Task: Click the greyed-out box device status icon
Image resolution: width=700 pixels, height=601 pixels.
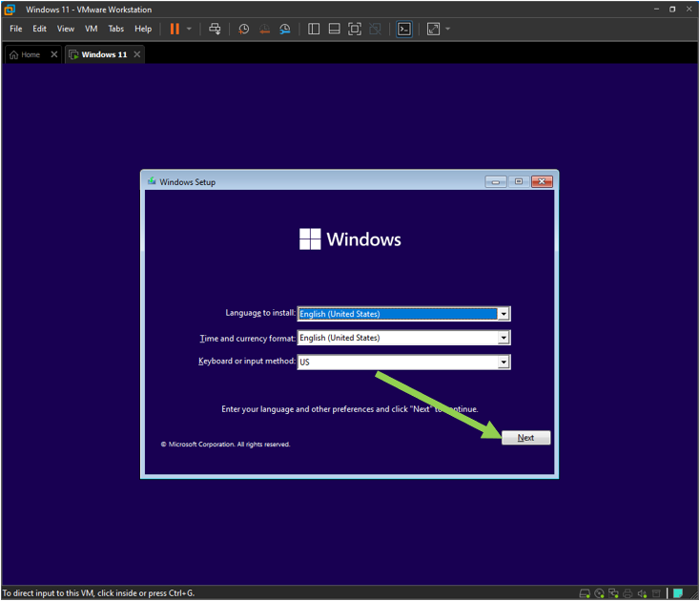Action: (656, 593)
